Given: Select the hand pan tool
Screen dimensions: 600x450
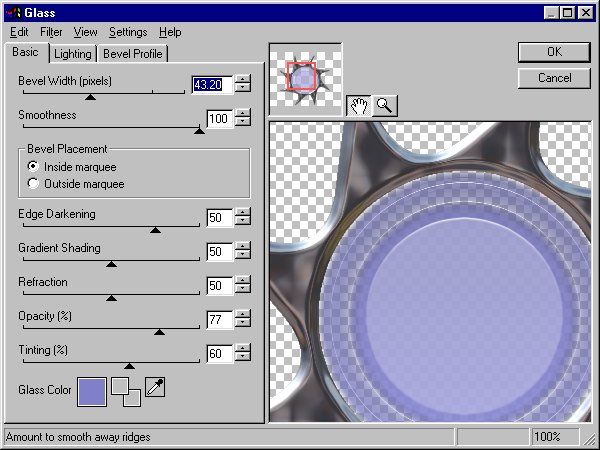Looking at the screenshot, I should tap(358, 106).
